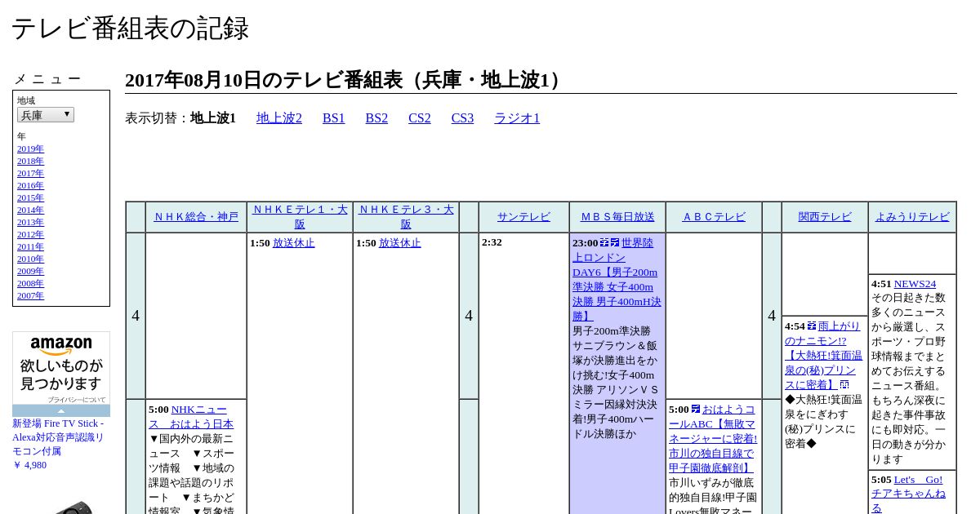Select year 2015年 in the menu

[x=30, y=198]
